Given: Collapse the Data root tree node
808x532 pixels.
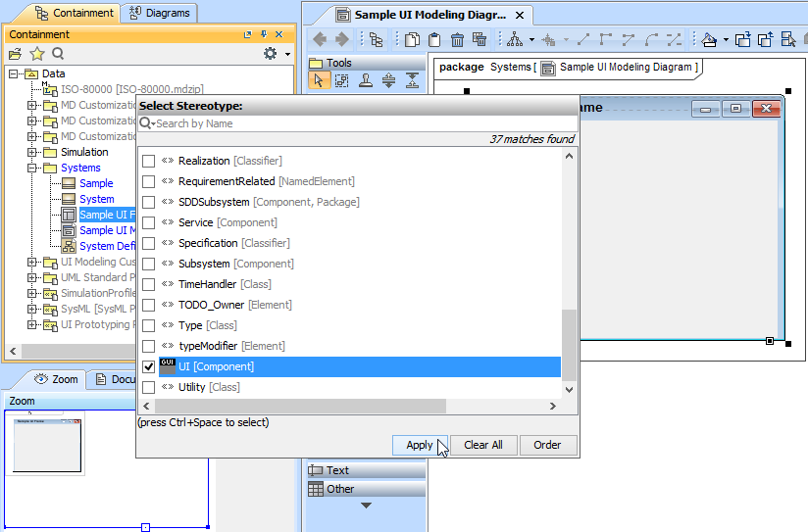Looking at the screenshot, I should (x=14, y=73).
